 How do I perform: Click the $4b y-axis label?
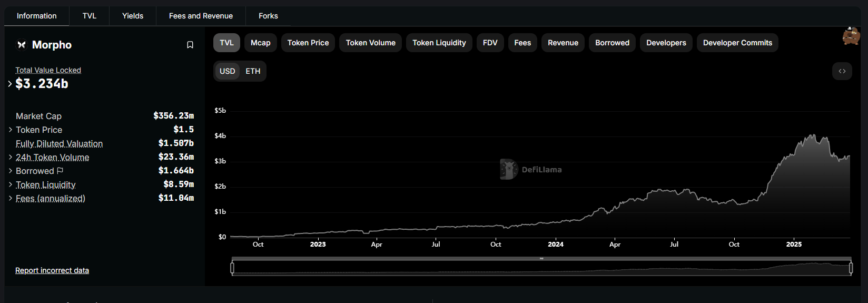[220, 135]
